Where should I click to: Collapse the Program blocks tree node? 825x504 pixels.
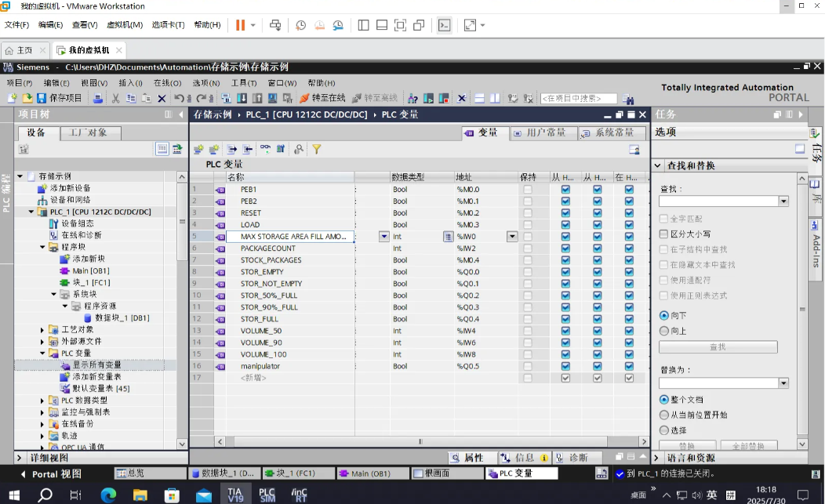[43, 247]
